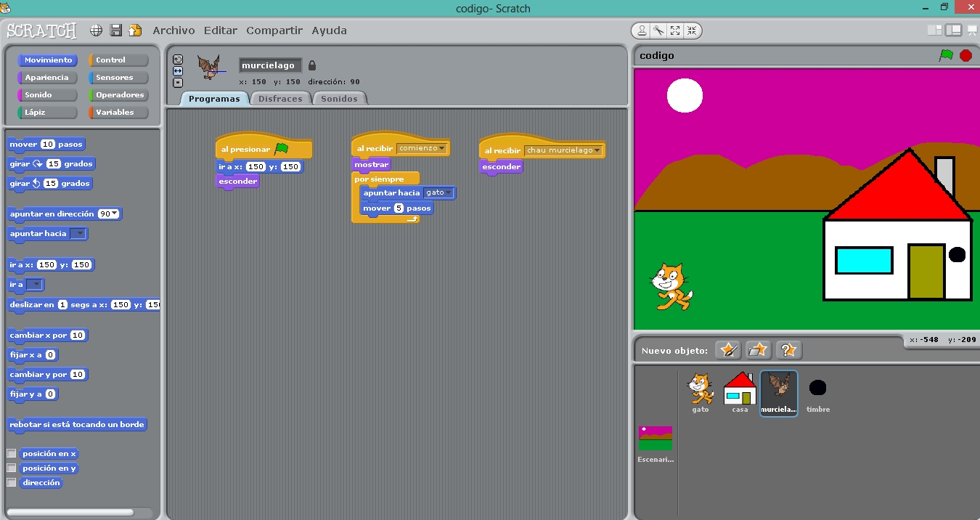Choose new sprite from file folder icon
980x520 pixels.
(758, 350)
